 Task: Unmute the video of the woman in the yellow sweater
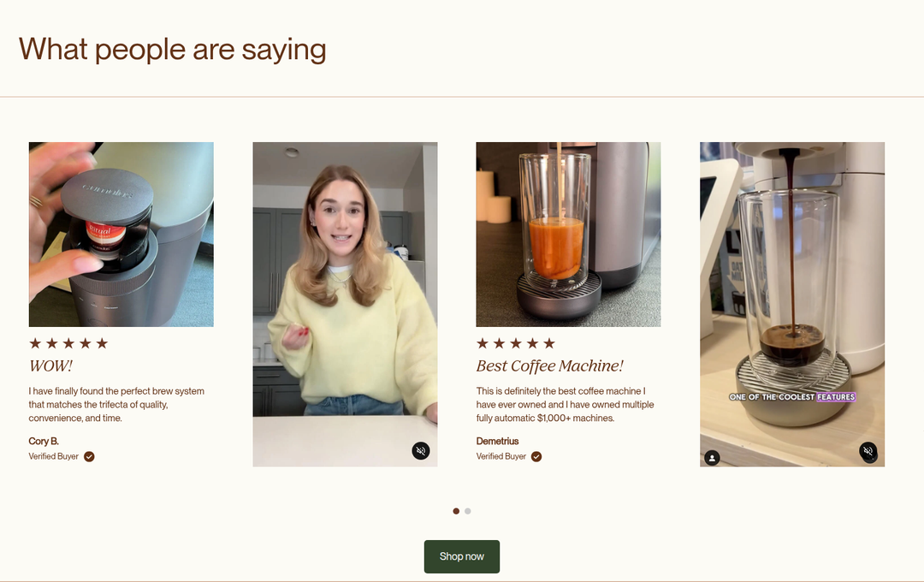(421, 451)
